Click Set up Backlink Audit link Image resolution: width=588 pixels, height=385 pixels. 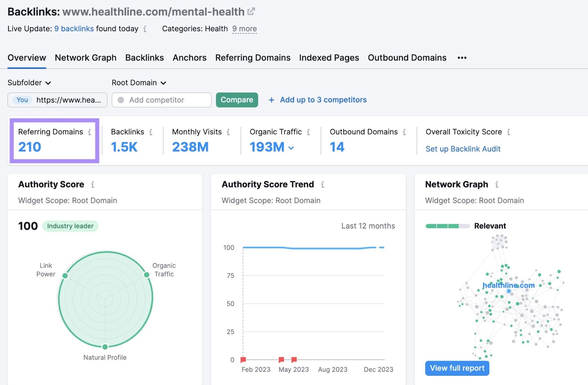463,149
